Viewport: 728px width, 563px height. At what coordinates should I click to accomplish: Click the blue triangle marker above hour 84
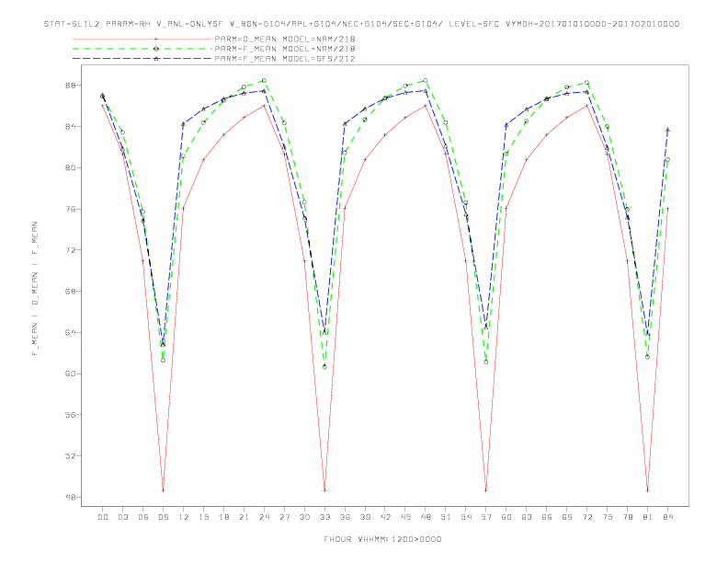click(x=667, y=130)
